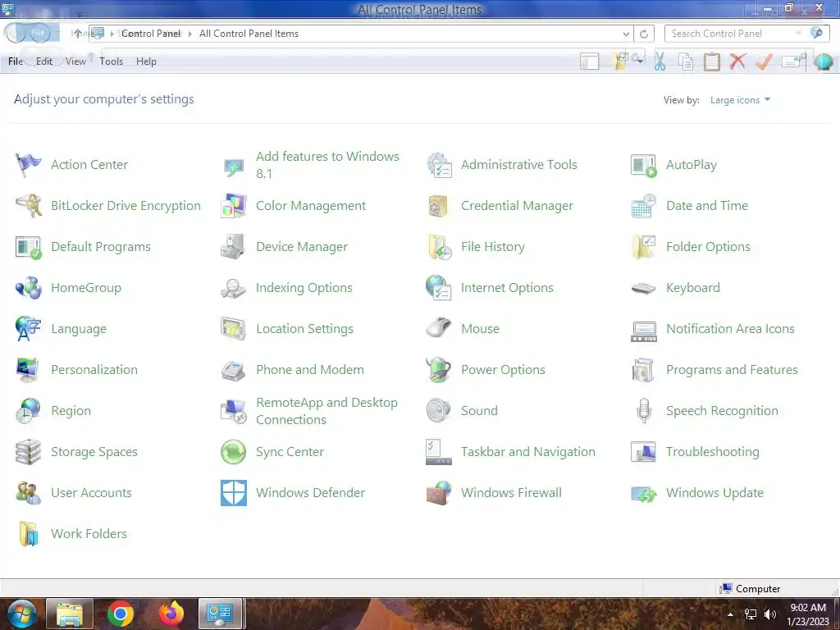840x630 pixels.
Task: Open the Color Management icon
Action: coord(234,206)
